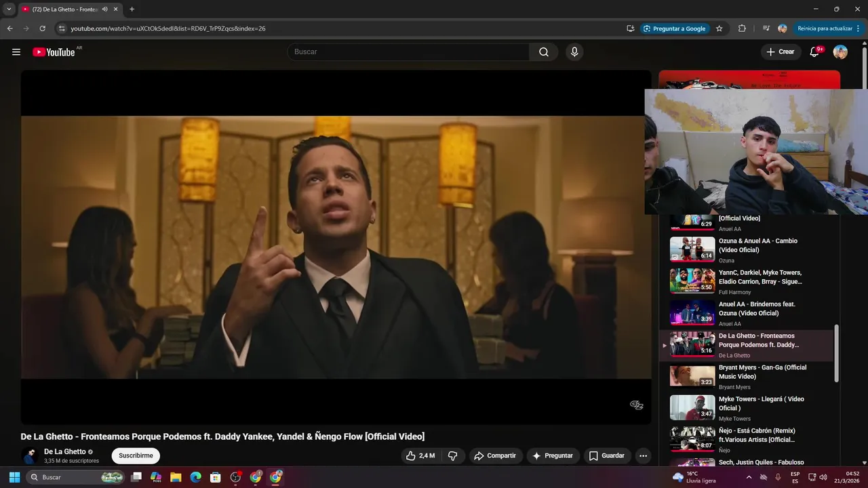Click video title text below player

click(x=222, y=436)
